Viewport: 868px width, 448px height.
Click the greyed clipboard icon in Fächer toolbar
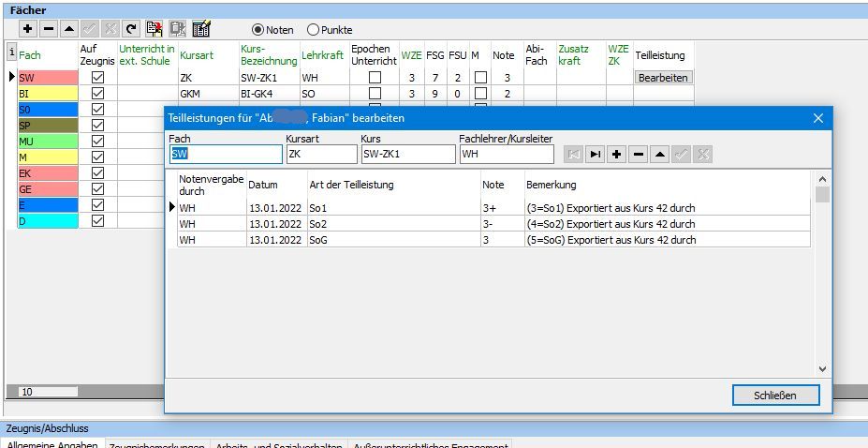pos(177,29)
